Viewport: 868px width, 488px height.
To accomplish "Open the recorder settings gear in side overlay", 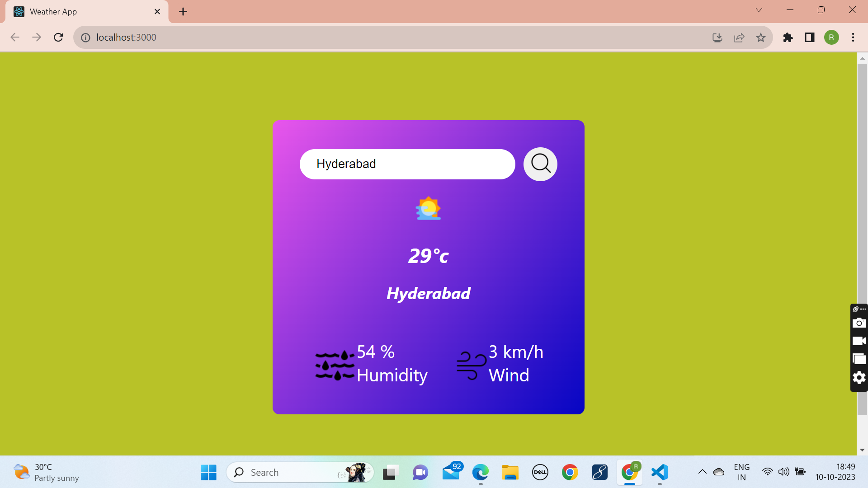I will point(859,378).
